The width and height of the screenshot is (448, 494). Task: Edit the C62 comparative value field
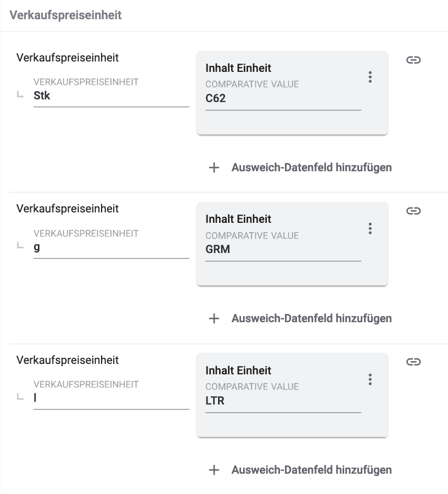pos(283,99)
